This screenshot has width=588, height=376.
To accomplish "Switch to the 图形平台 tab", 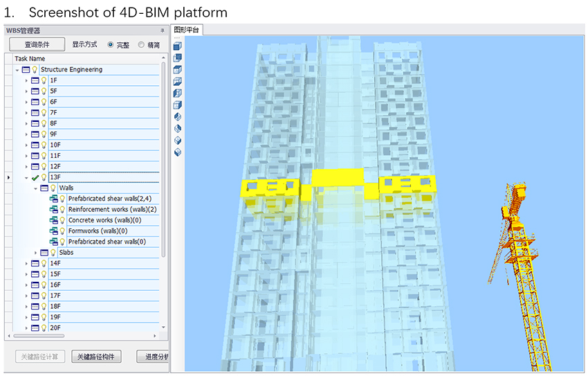I will (x=186, y=30).
